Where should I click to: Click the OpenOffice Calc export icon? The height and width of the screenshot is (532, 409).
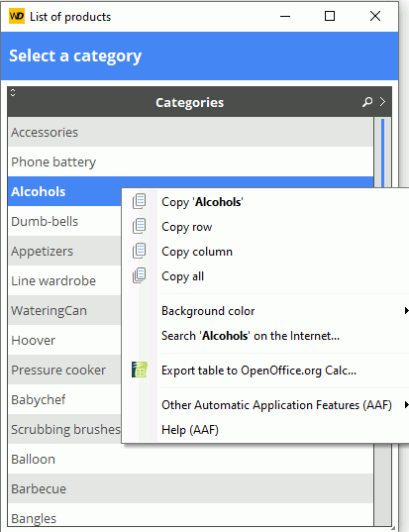coord(140,370)
